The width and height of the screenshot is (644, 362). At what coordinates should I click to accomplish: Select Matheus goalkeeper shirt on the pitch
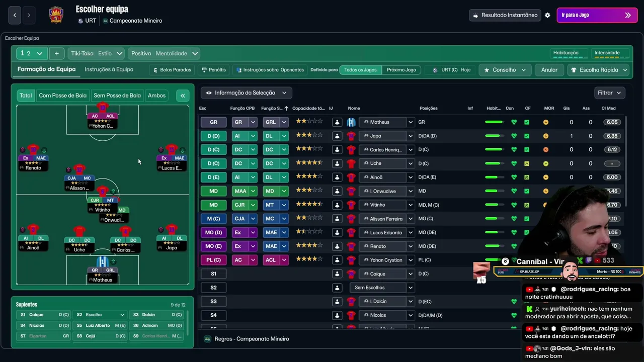click(x=103, y=261)
